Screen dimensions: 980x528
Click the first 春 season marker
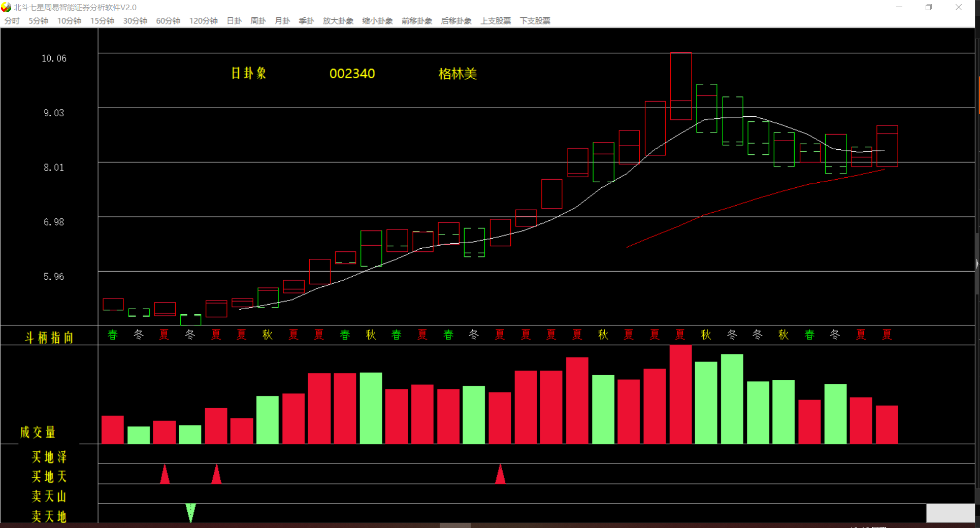pyautogui.click(x=113, y=335)
